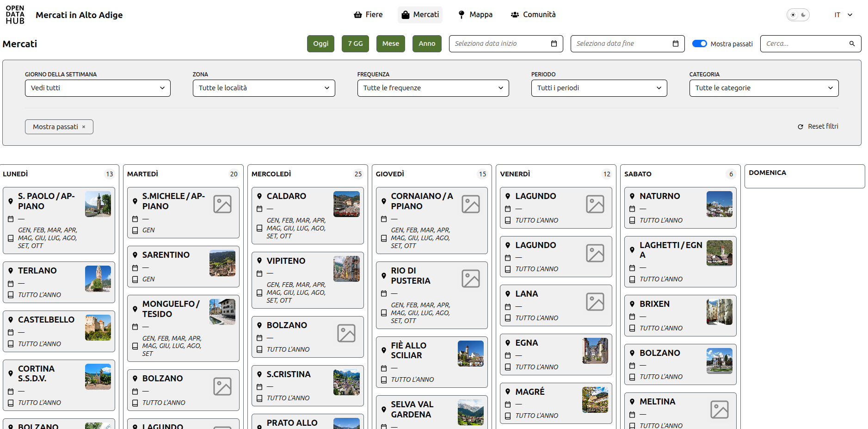Open the Mappa navigation tab
The height and width of the screenshot is (429, 868).
point(475,15)
